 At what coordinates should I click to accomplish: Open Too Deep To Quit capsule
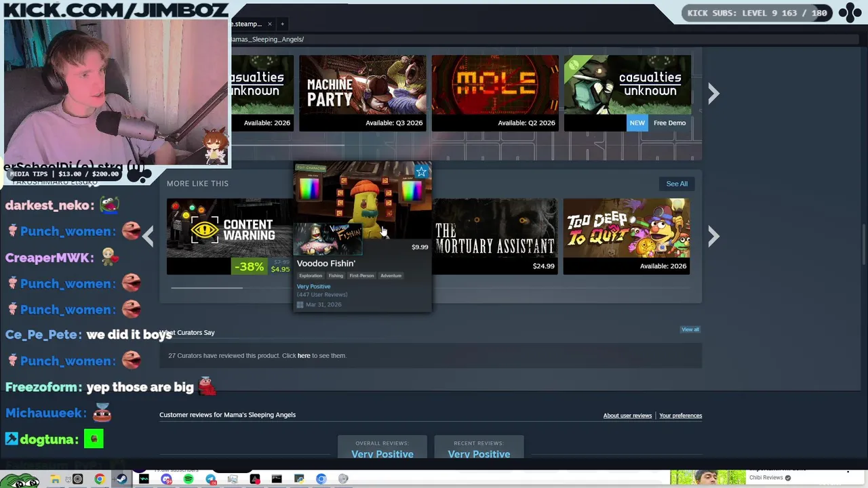coord(627,237)
